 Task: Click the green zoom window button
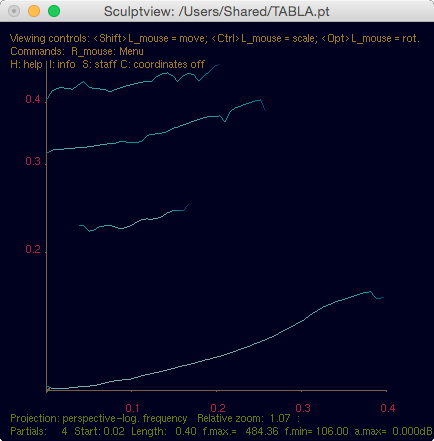pyautogui.click(x=54, y=11)
